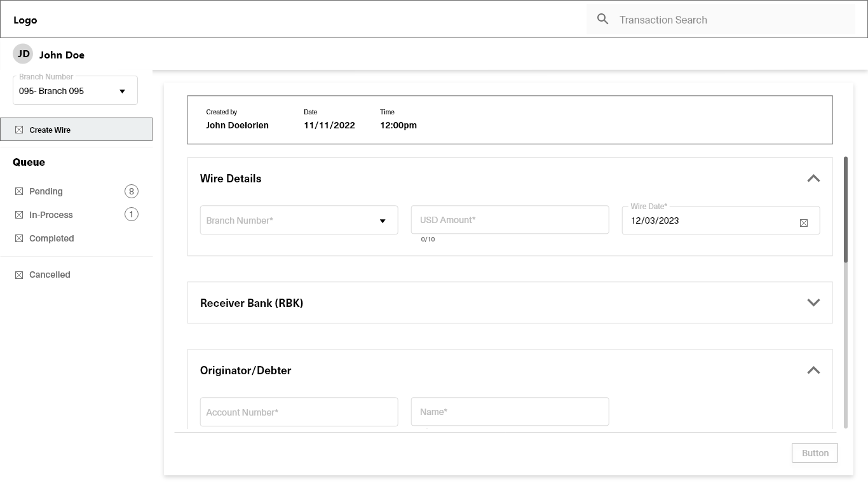Click the Cancelled queue icon

click(x=19, y=274)
